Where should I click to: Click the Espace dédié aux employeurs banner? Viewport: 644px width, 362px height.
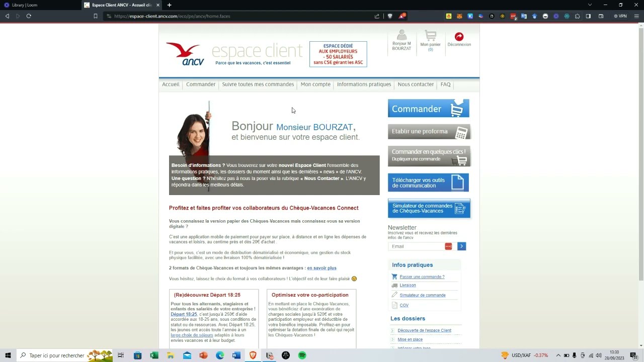click(x=338, y=54)
